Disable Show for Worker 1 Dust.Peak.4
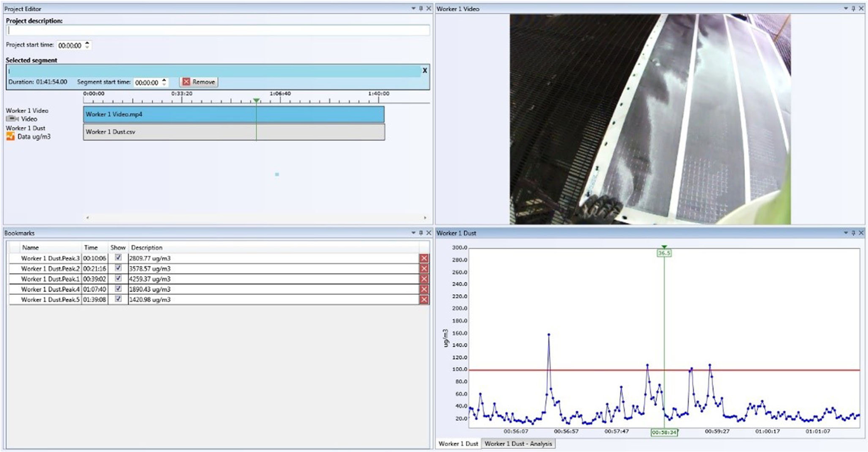Viewport: 868px width, 452px height. pos(118,289)
